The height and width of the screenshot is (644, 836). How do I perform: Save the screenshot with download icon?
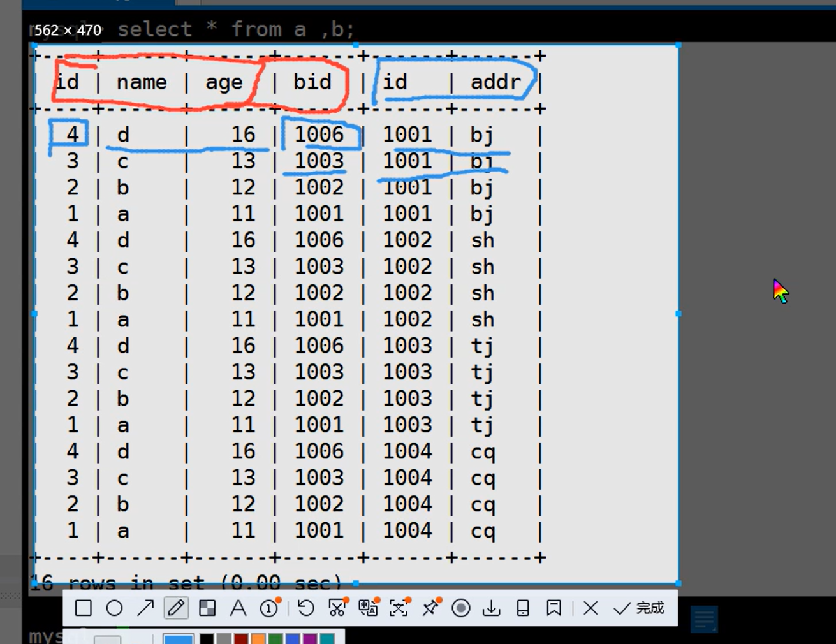(x=492, y=608)
